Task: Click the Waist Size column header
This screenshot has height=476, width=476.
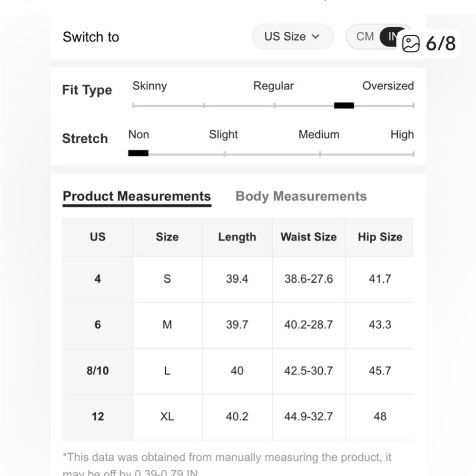Action: (x=309, y=237)
